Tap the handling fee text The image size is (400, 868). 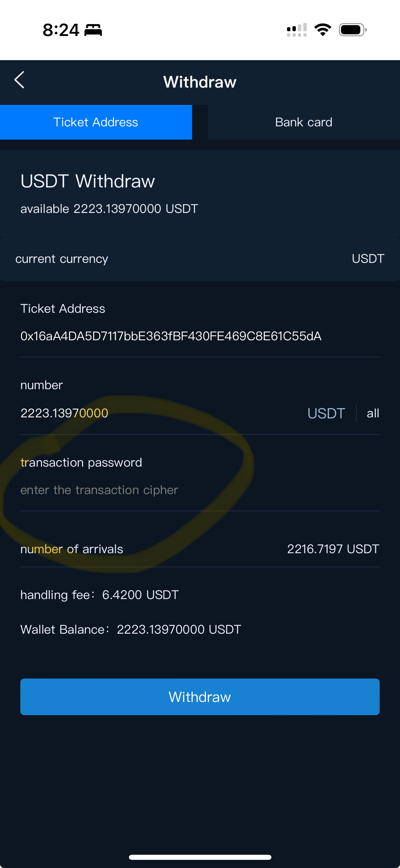[99, 595]
